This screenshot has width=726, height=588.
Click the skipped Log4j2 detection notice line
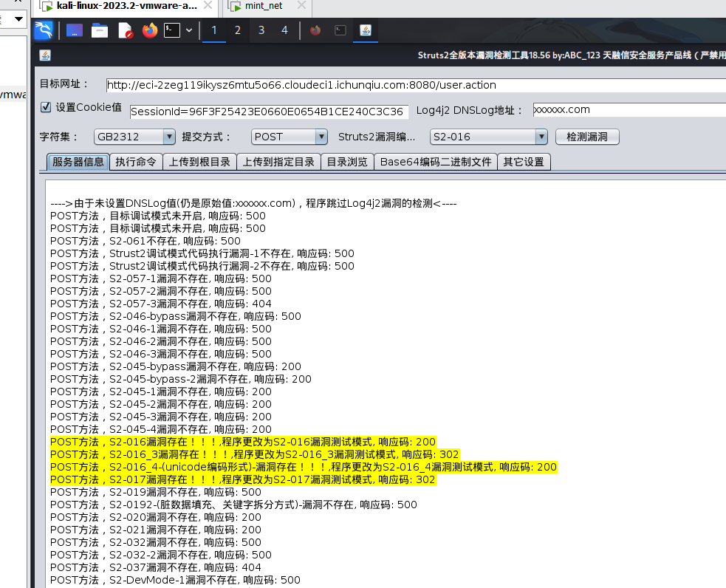pos(254,203)
